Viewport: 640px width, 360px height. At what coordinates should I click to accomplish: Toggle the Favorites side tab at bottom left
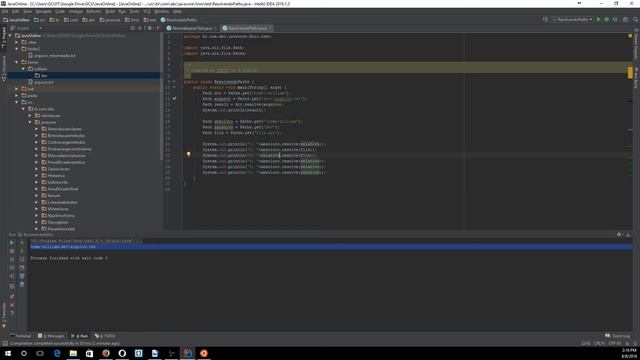tap(4, 316)
